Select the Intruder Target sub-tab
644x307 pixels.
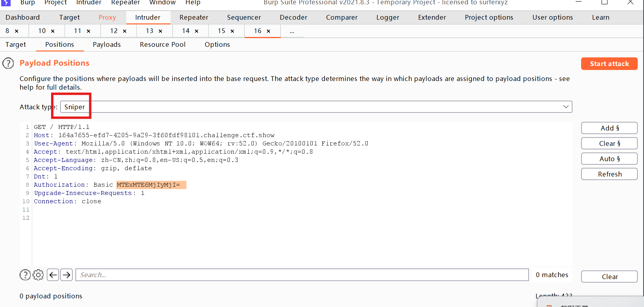pyautogui.click(x=16, y=44)
